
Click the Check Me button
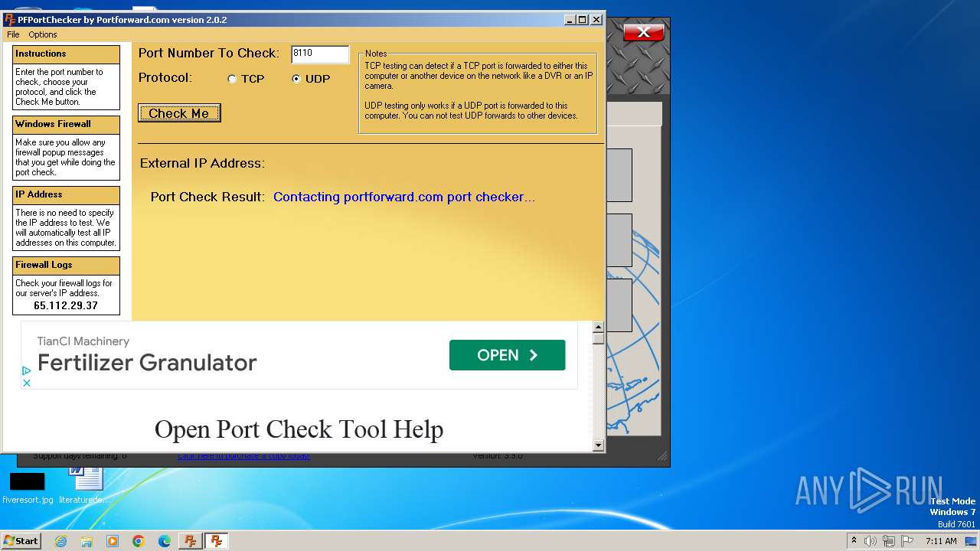coord(179,113)
